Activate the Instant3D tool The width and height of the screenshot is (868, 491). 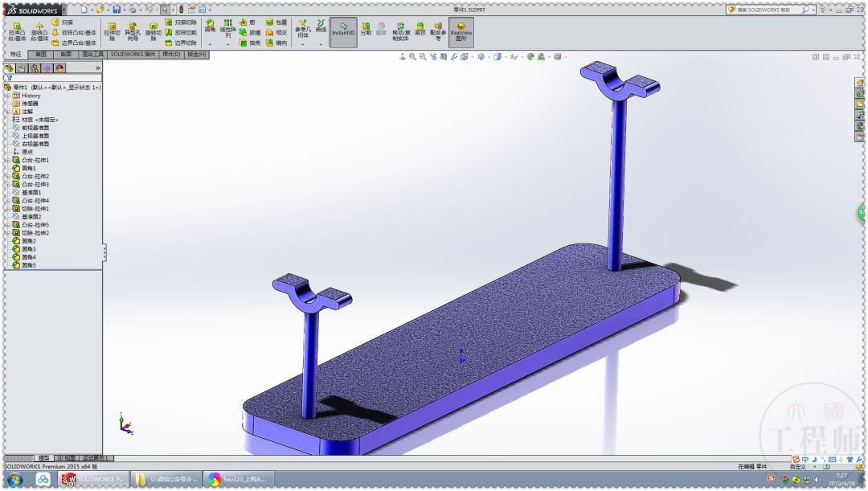(x=342, y=32)
